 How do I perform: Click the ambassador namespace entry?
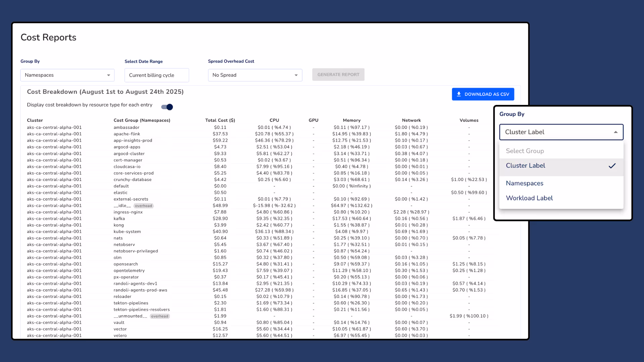point(126,127)
